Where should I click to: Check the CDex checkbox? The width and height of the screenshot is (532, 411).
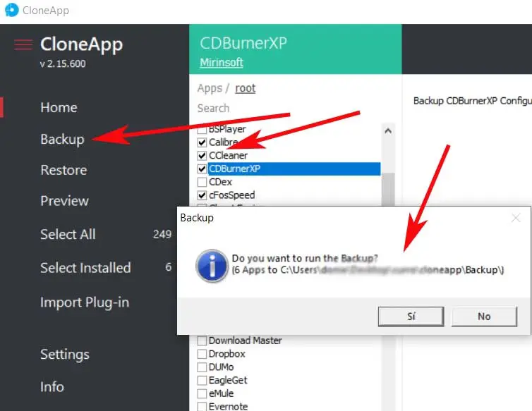[202, 182]
